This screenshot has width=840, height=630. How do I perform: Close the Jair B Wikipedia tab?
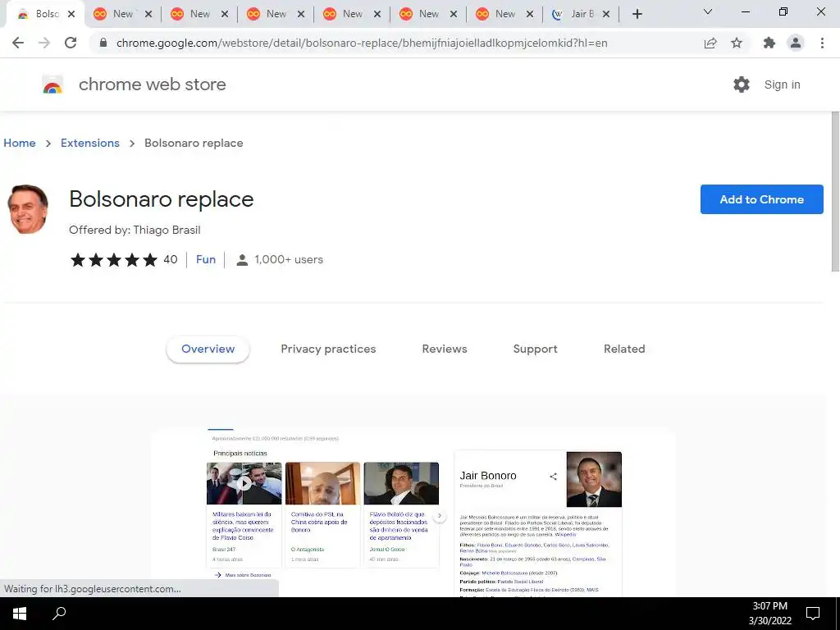[x=606, y=14]
